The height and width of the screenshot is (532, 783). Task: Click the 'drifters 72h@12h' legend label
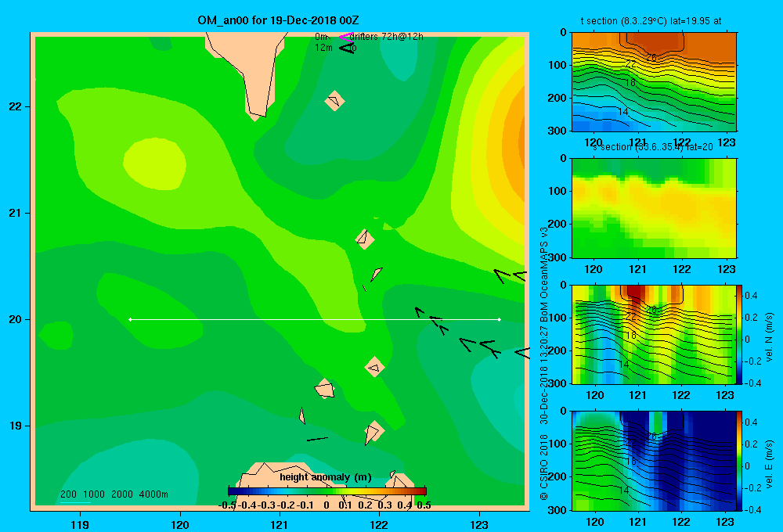coord(386,37)
